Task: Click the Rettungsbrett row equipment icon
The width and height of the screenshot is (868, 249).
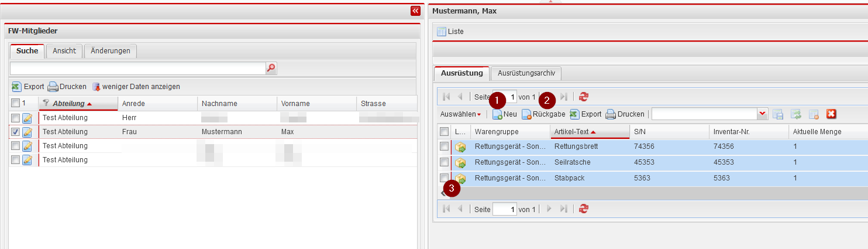Action: coord(460,146)
